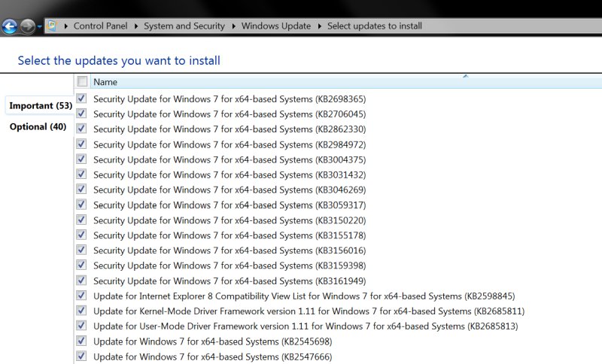Uncheck update KB3031432
This screenshot has width=602, height=364.
pos(81,174)
